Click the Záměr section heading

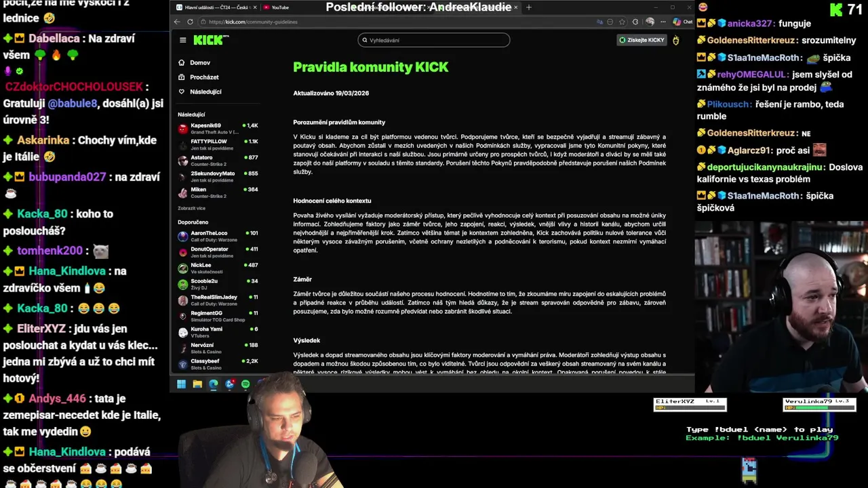tap(302, 279)
